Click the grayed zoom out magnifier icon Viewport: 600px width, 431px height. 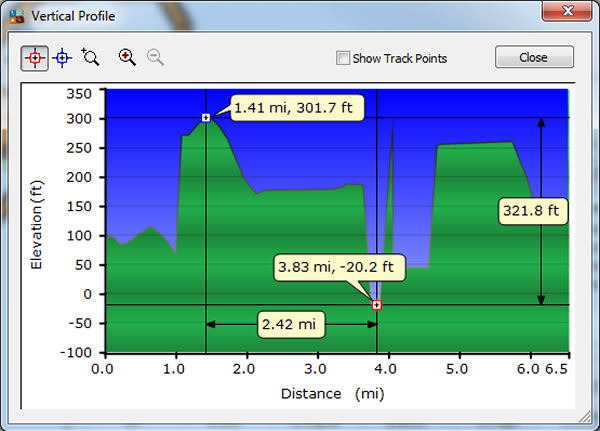pos(155,57)
